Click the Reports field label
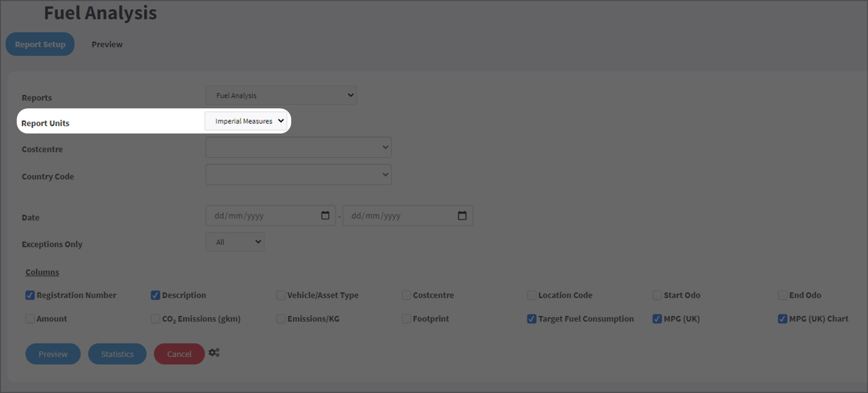The width and height of the screenshot is (868, 393). click(x=37, y=98)
